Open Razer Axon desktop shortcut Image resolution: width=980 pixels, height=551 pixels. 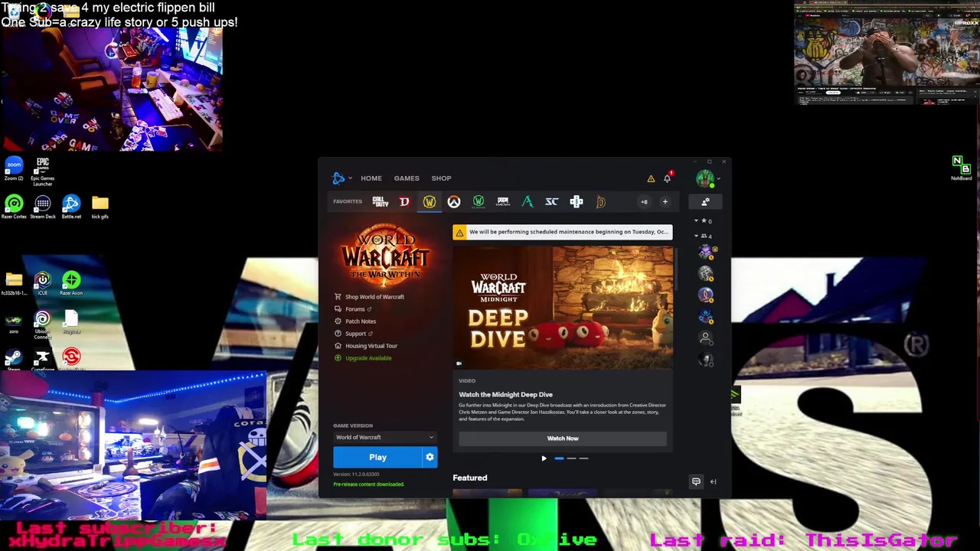[x=71, y=283]
